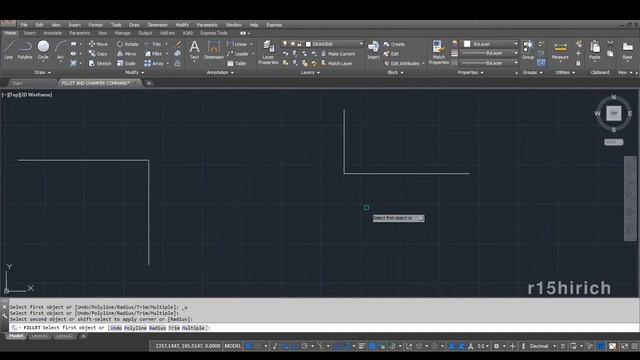Expand the Properties panel
This screenshot has height=360, width=640.
(x=470, y=73)
